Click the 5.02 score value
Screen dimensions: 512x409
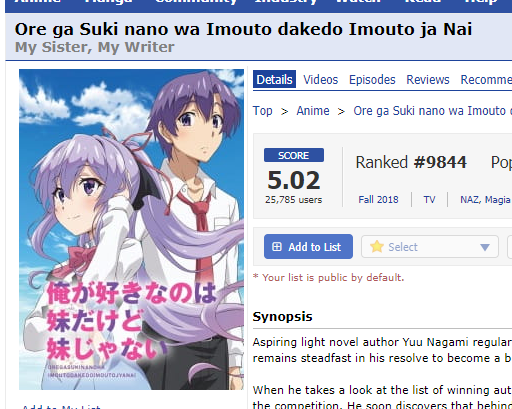tap(294, 180)
